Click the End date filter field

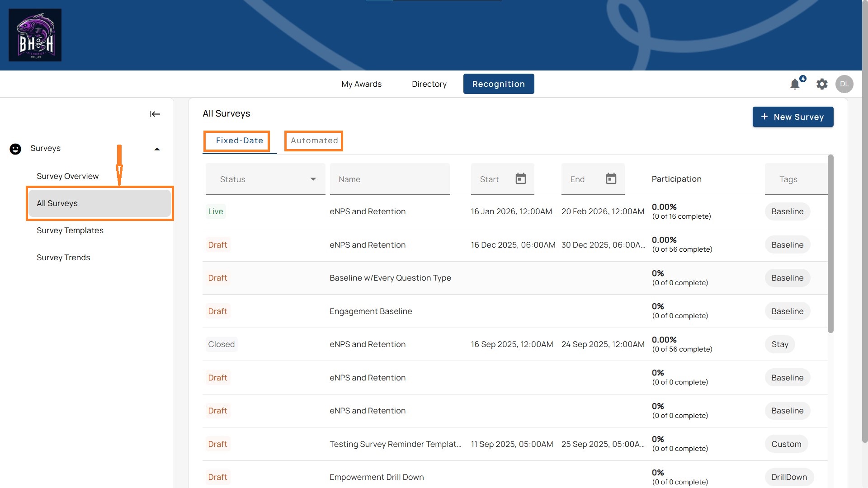[593, 179]
